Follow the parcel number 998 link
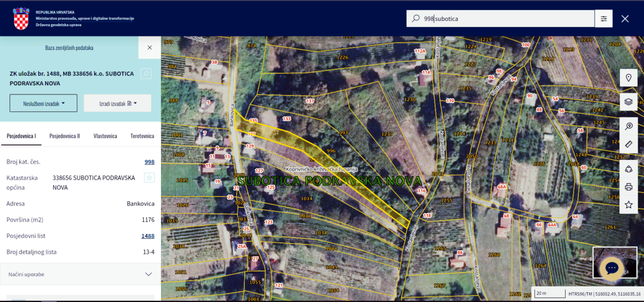 click(149, 161)
